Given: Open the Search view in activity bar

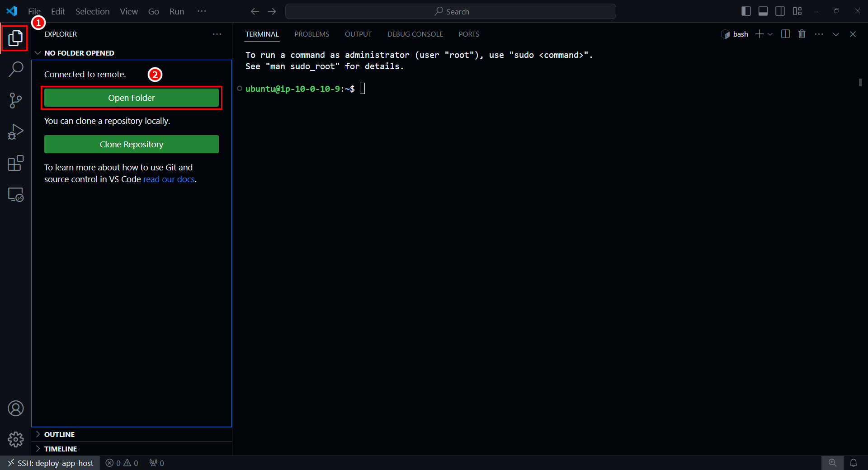Looking at the screenshot, I should [x=15, y=69].
